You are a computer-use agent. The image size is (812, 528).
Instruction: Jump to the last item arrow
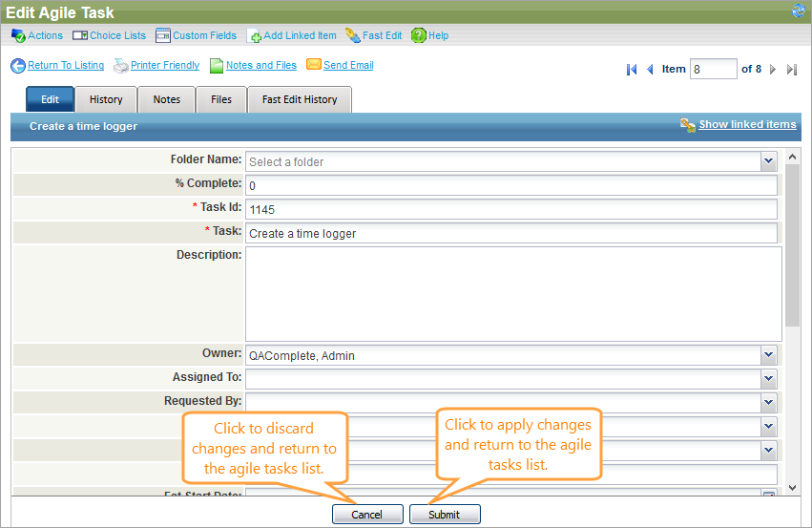click(x=792, y=70)
